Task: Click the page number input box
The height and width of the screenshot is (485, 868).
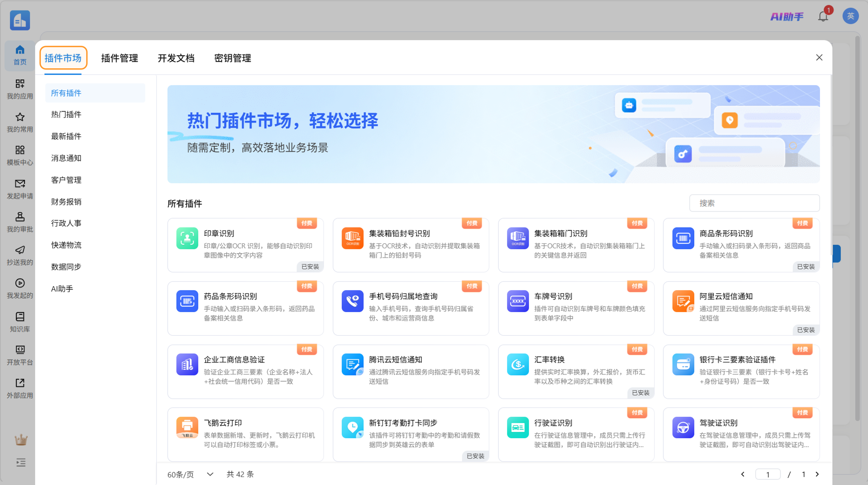Action: 768,474
